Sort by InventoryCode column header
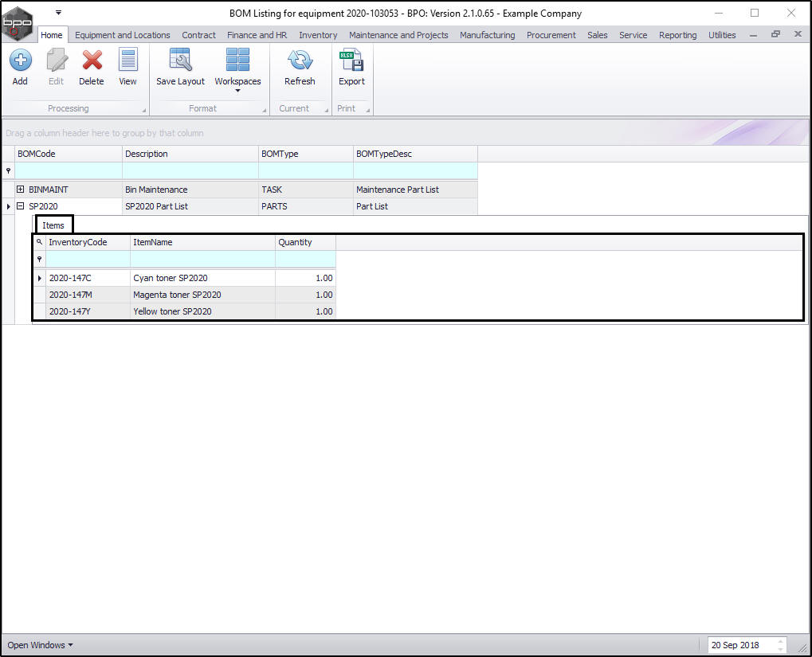This screenshot has height=657, width=812. 88,242
